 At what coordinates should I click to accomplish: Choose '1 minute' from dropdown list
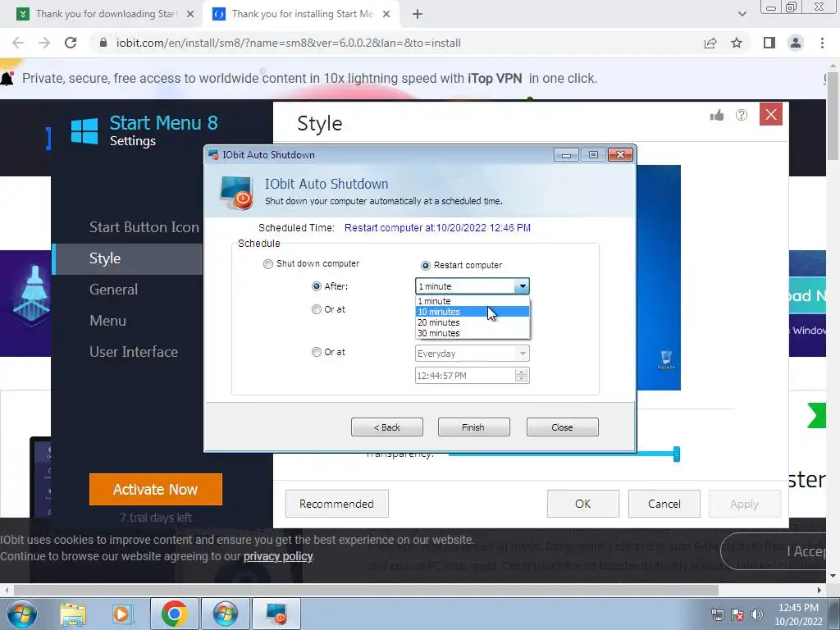click(x=472, y=301)
